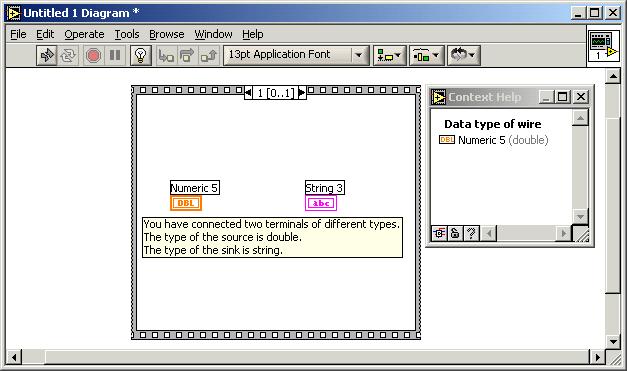
Task: Click the Run arrow button
Action: tap(47, 55)
